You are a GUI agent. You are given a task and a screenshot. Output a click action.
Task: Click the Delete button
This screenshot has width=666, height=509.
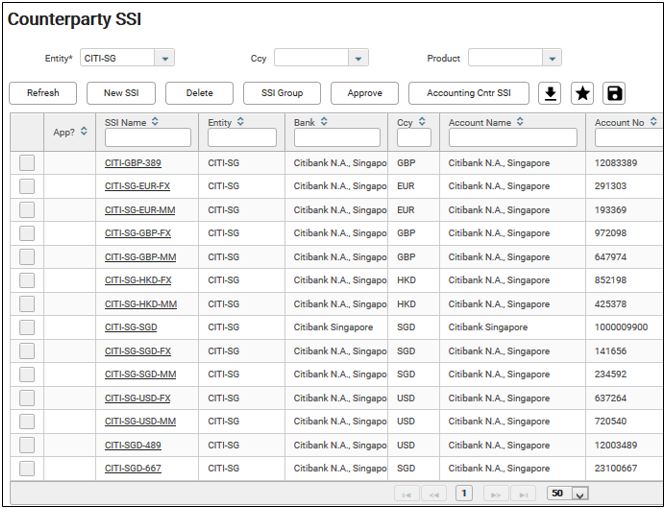click(x=199, y=93)
